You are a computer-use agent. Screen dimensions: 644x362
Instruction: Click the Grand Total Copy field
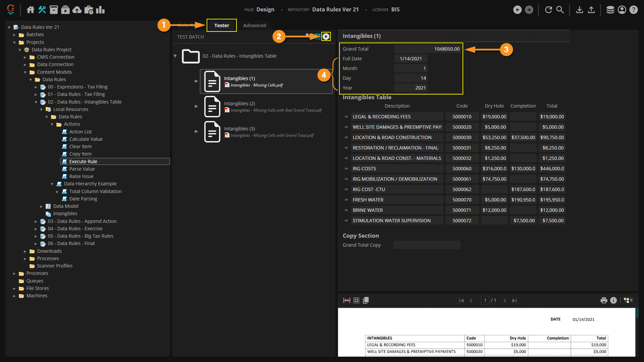click(427, 245)
